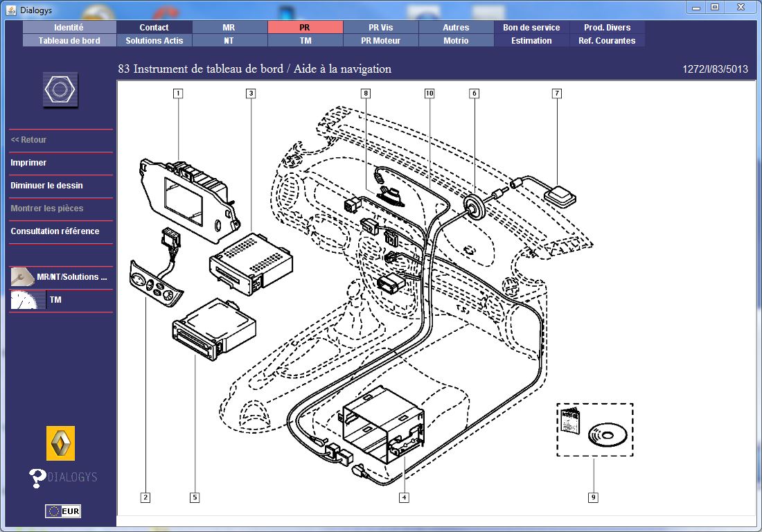Click the display frame housing drawing

tap(190, 200)
